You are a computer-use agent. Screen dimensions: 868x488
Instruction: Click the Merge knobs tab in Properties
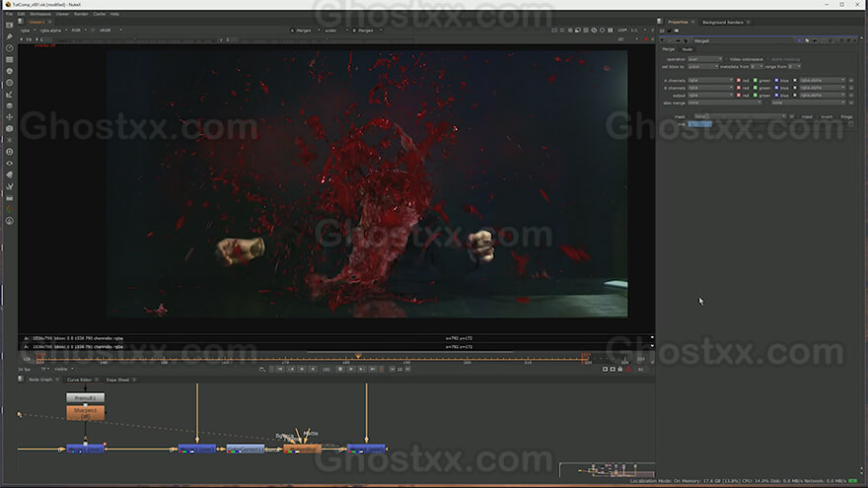[x=668, y=49]
